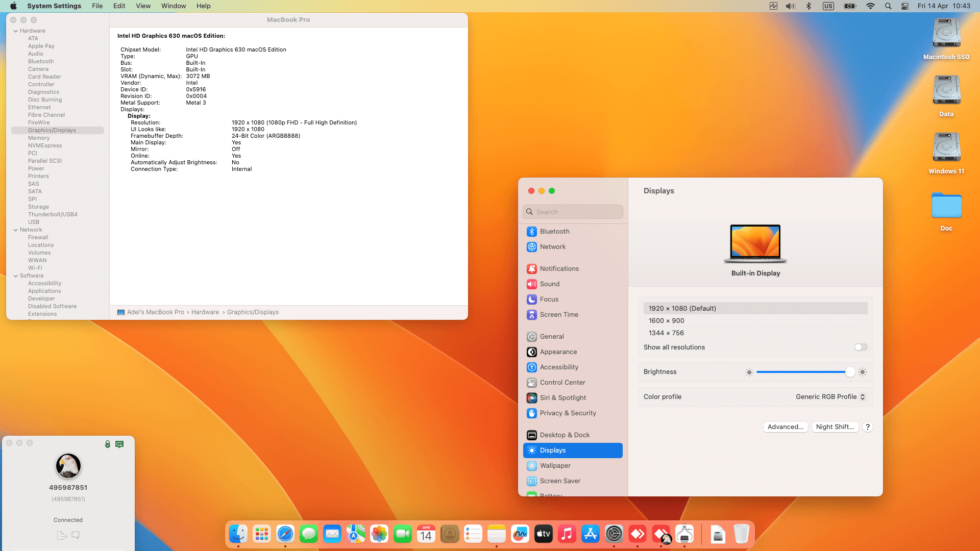980x551 pixels.
Task: Open Night Shift settings
Action: pyautogui.click(x=835, y=427)
